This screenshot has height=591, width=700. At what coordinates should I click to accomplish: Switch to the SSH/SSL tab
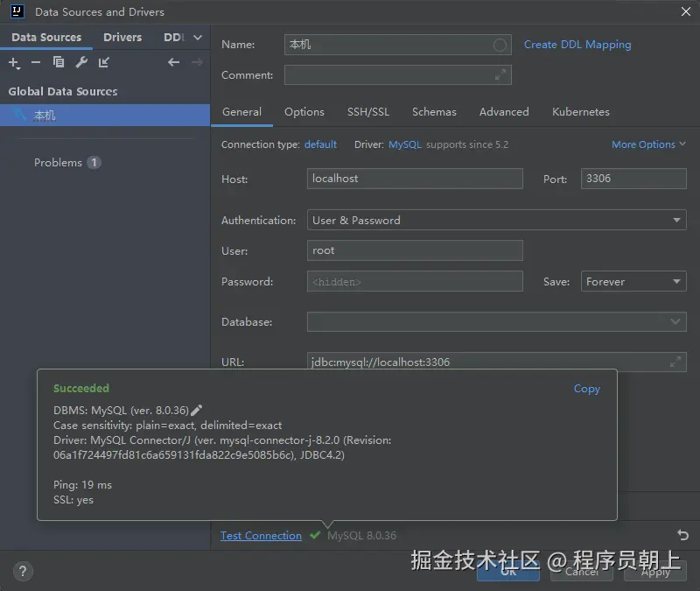click(367, 112)
